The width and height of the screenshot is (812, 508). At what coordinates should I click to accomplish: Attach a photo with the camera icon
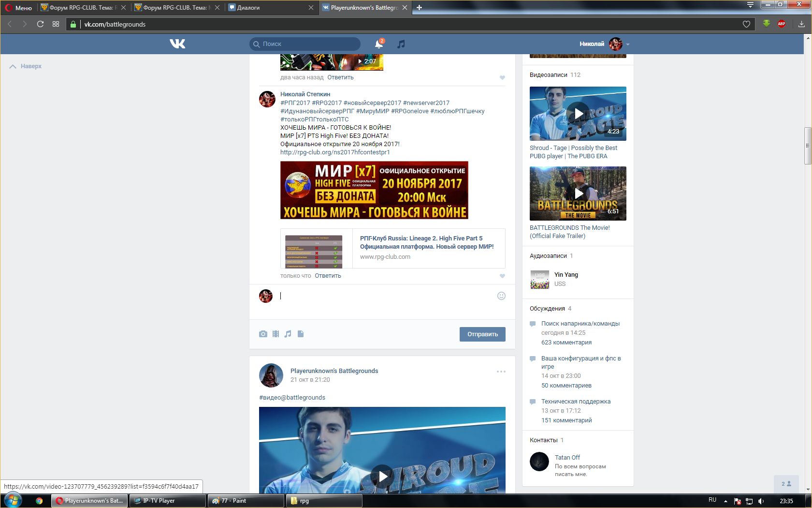[263, 334]
